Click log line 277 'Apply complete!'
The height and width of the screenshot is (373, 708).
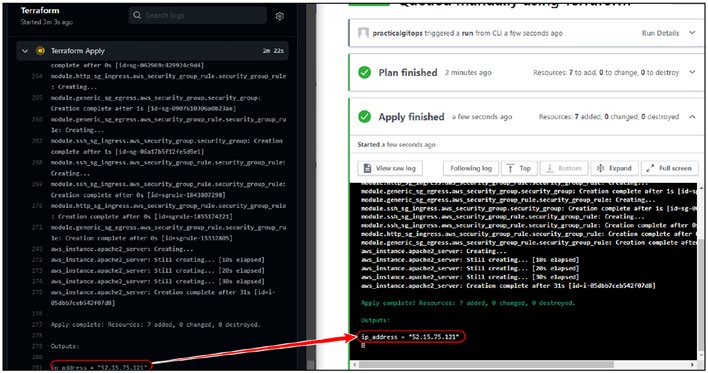tap(155, 325)
